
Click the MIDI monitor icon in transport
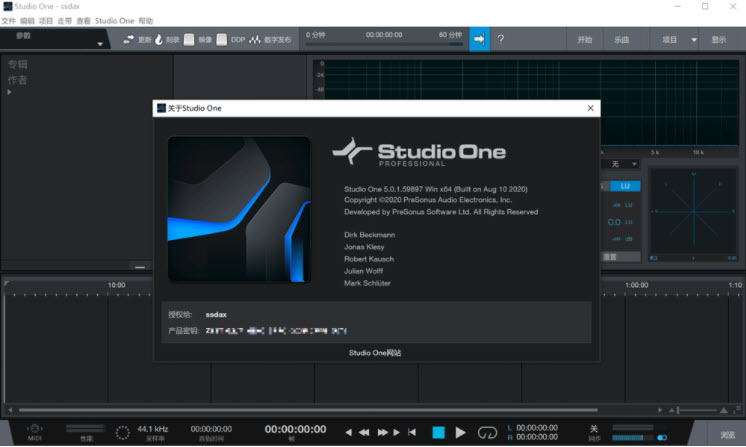[34, 430]
